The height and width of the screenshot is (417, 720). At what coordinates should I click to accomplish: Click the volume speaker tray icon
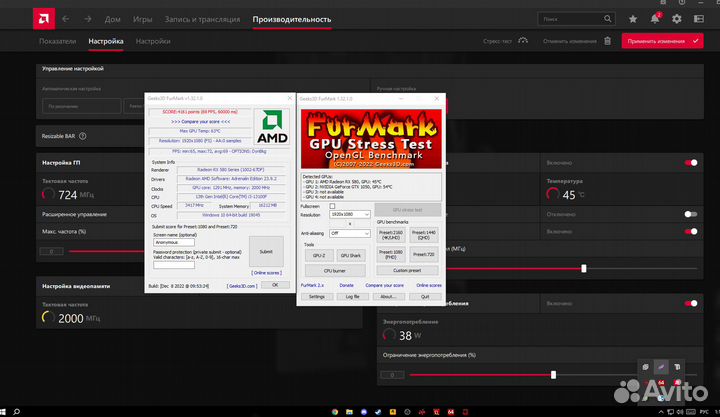click(680, 412)
